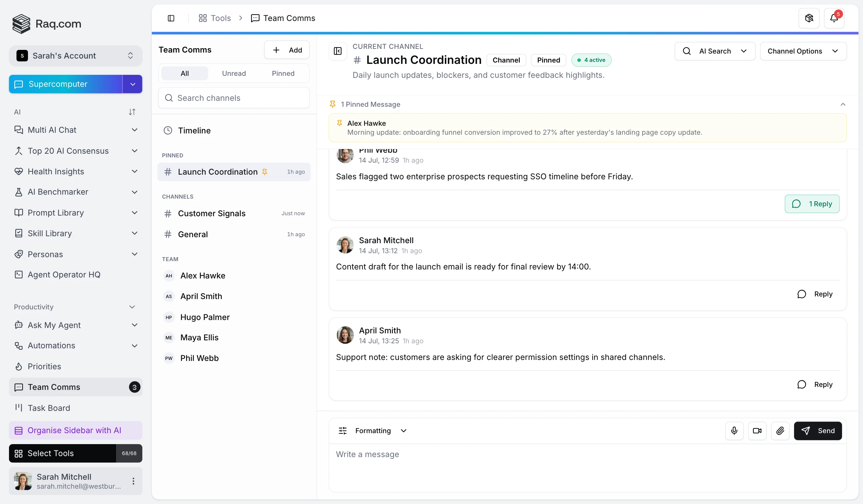Click the AI Benchmarker flask icon
This screenshot has width=863, height=504.
[19, 192]
